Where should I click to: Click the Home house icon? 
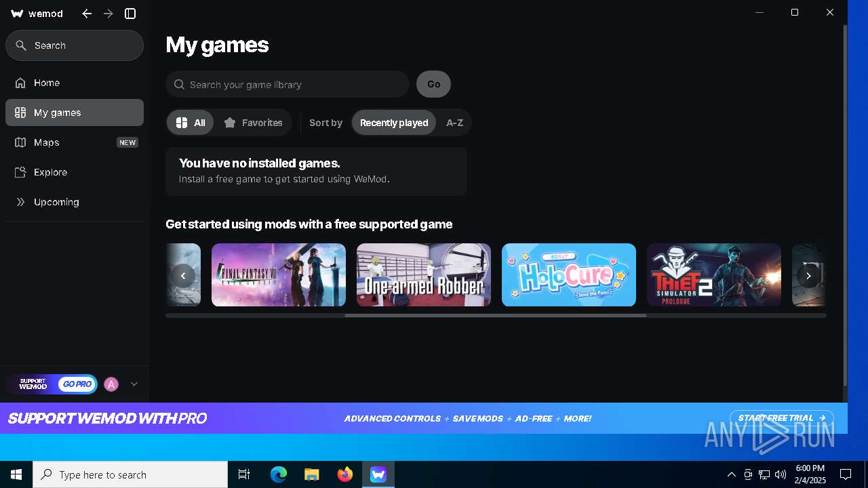(x=20, y=83)
